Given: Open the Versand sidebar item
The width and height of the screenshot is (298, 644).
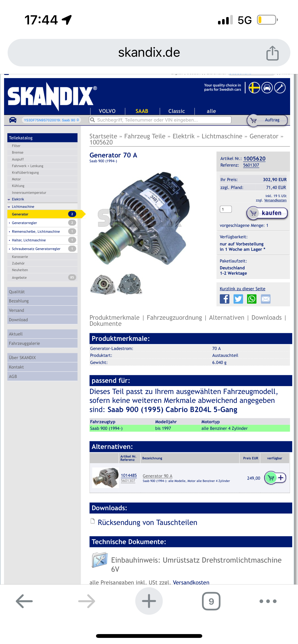Looking at the screenshot, I should 42,310.
